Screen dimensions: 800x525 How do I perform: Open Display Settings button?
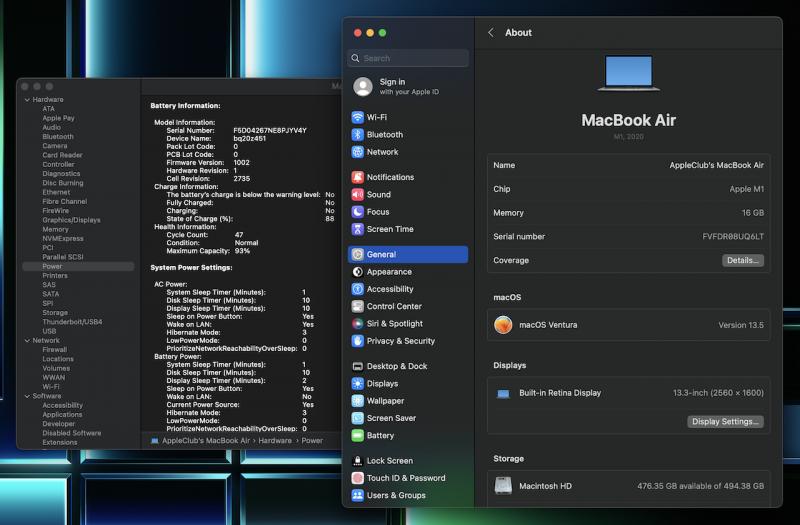pos(725,421)
